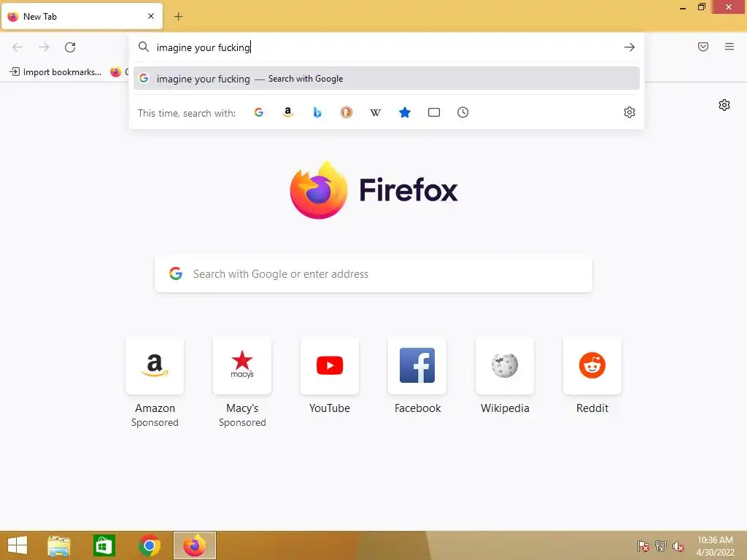This screenshot has height=560, width=747.
Task: Restore down the Firefox window
Action: 701,7
